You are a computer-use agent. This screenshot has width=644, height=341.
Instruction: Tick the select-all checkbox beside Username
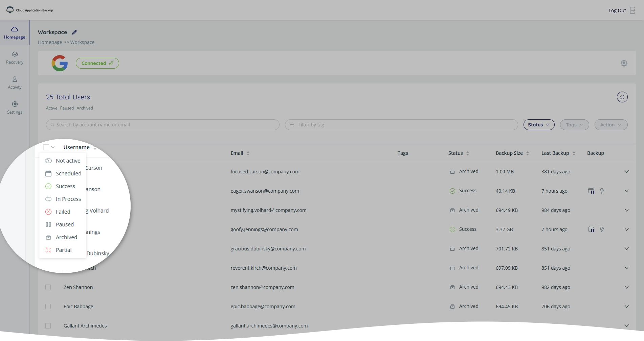[x=46, y=147]
